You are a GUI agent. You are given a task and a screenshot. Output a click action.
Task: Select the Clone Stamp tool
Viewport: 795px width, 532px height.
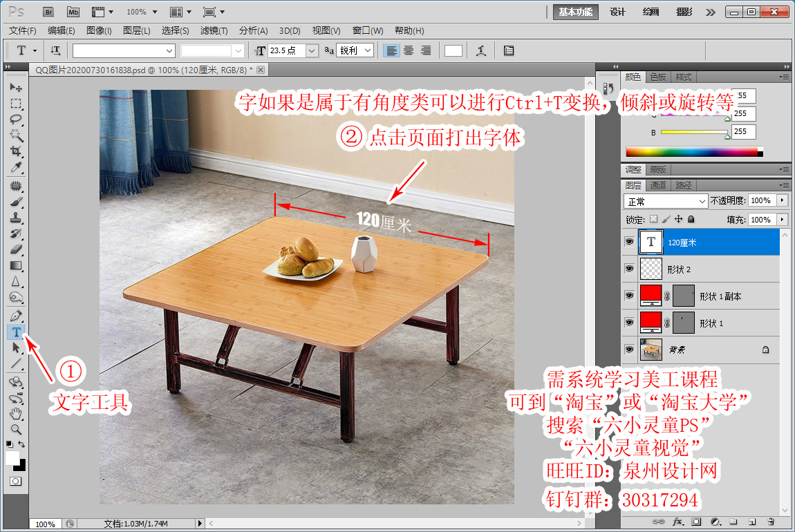coord(16,218)
